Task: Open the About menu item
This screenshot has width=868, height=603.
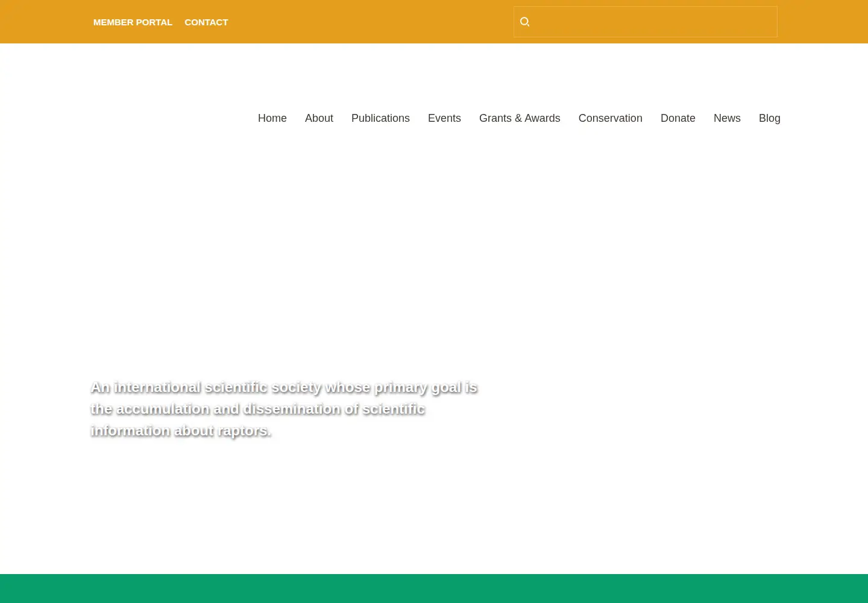Action: pos(319,118)
